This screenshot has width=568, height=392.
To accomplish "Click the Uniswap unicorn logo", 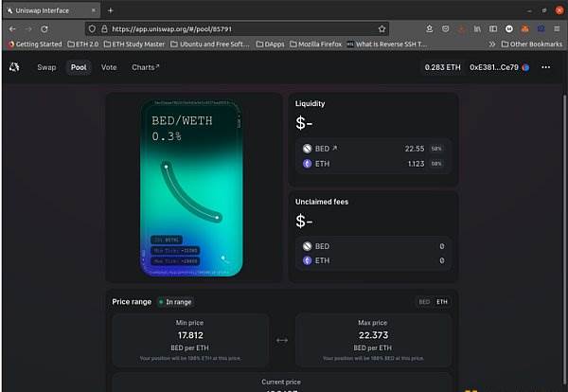I will 14,67.
